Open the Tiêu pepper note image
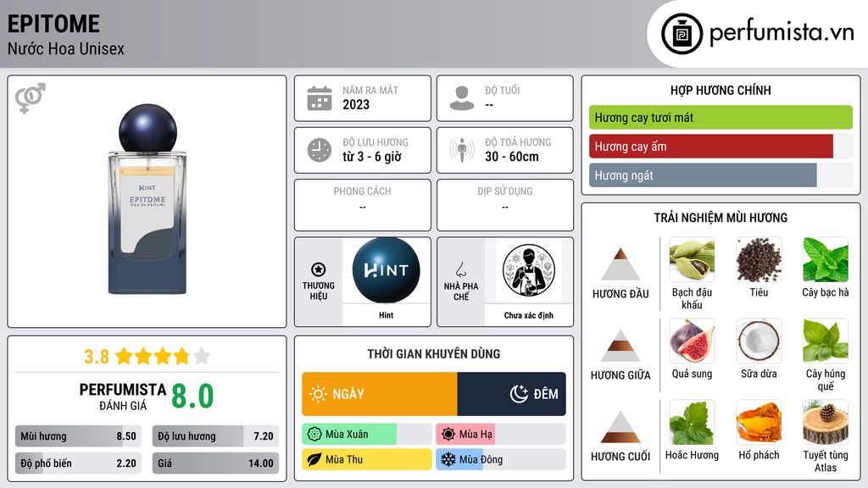 pos(759,259)
